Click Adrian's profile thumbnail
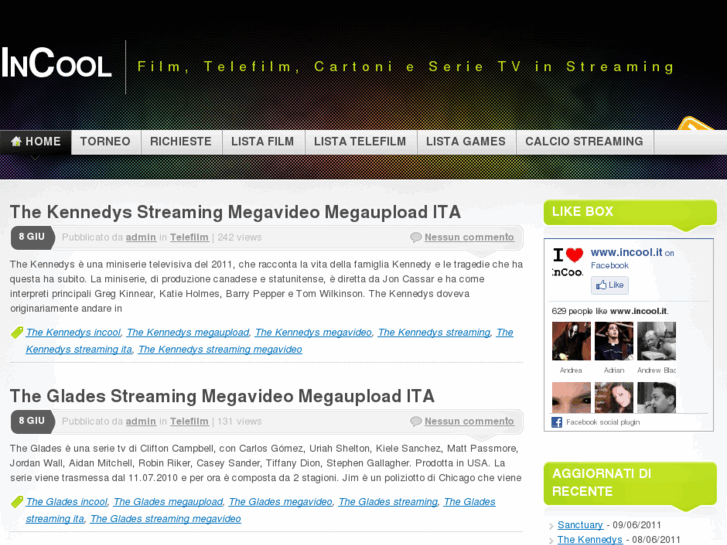 pos(614,341)
